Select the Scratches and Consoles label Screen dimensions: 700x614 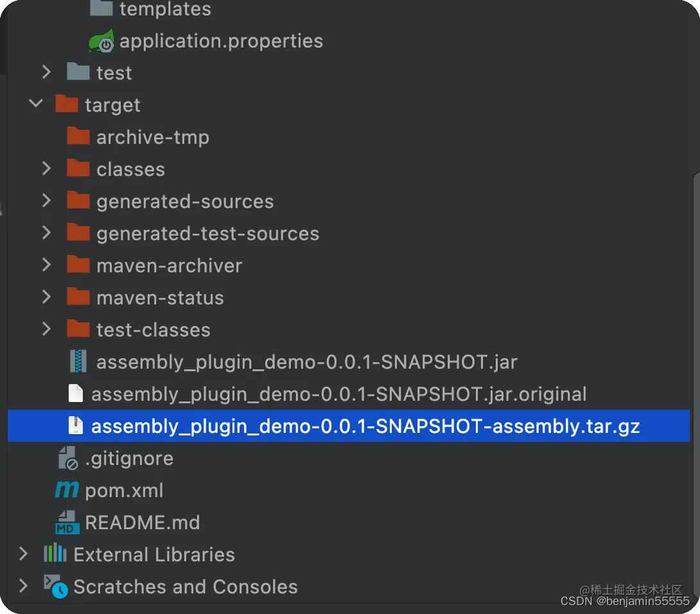(185, 587)
